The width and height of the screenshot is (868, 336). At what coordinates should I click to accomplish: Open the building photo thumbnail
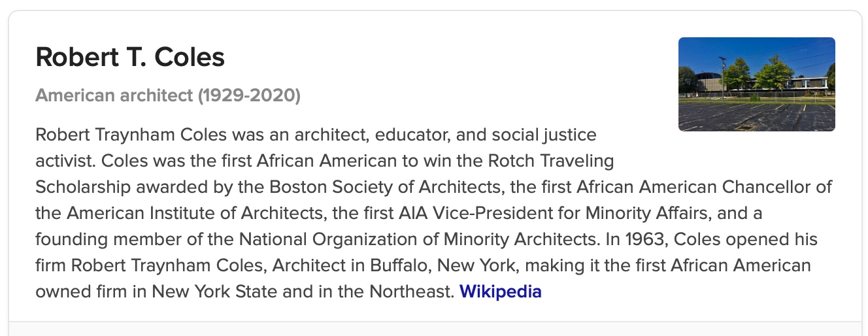(756, 84)
